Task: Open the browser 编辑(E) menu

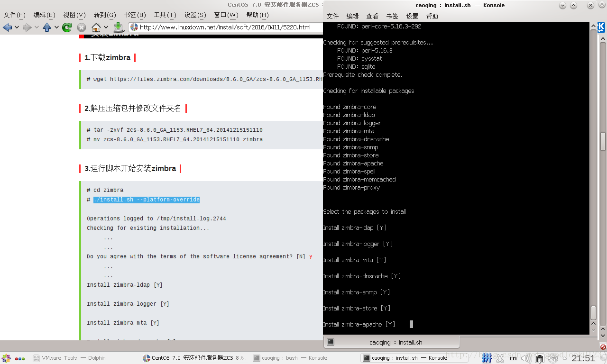Action: [45, 15]
